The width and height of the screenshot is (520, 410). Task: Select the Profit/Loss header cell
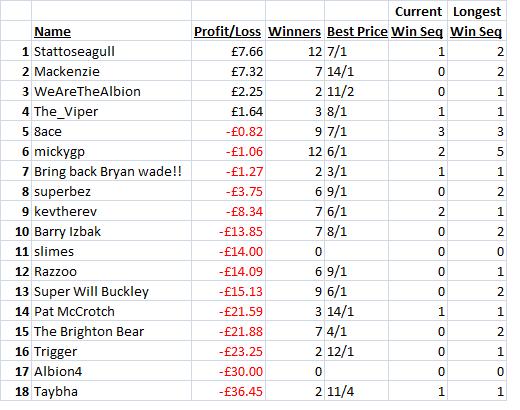tap(228, 31)
